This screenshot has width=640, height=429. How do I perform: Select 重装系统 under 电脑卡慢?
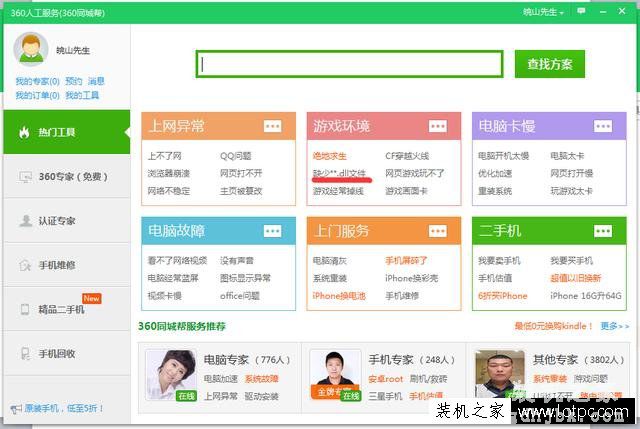pyautogui.click(x=495, y=191)
